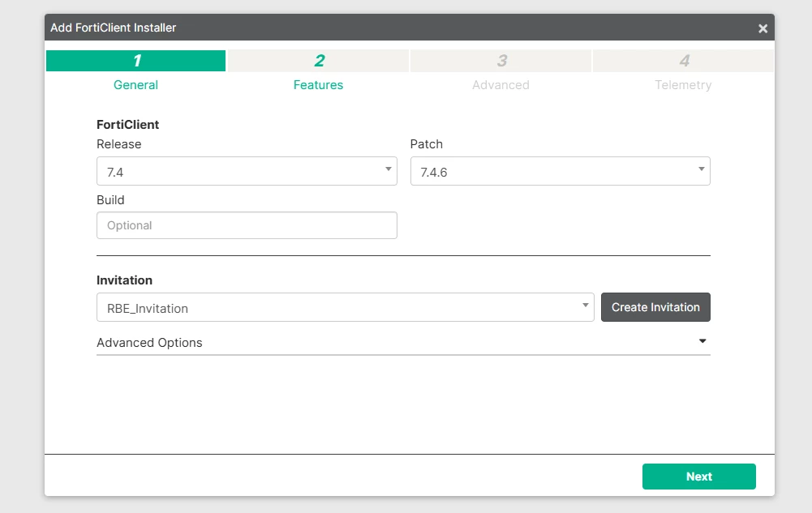Open the Invitation dropdown RBE_Invitation
812x513 pixels.
point(346,307)
